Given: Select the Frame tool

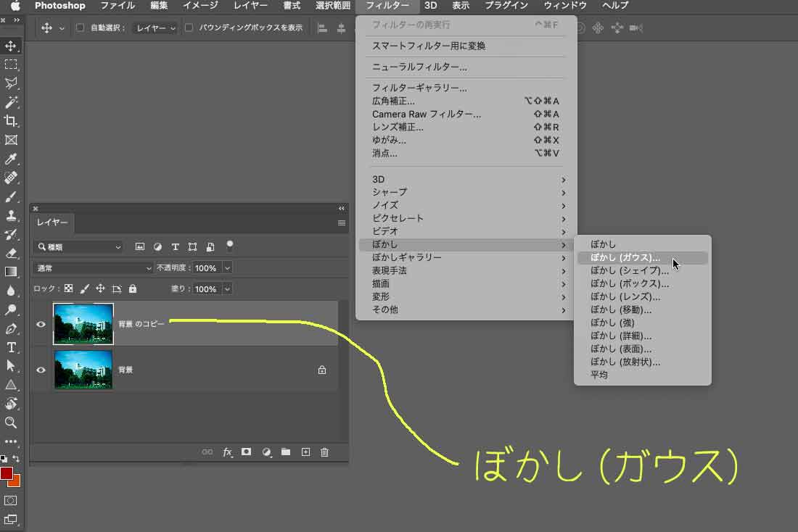Looking at the screenshot, I should pyautogui.click(x=11, y=140).
